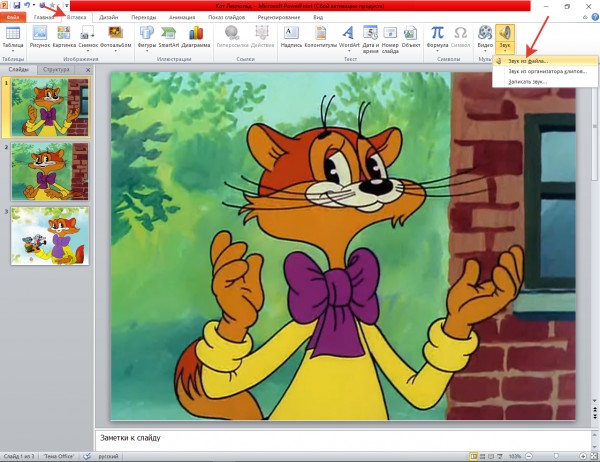Select slide 2 thumbnail

(x=50, y=171)
